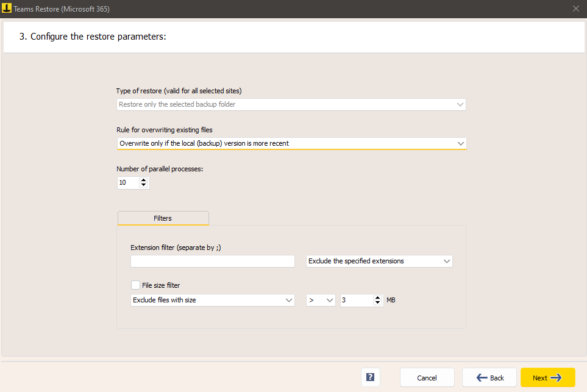Click the Iperius app logo in title bar
This screenshot has height=392, width=587.
point(6,9)
